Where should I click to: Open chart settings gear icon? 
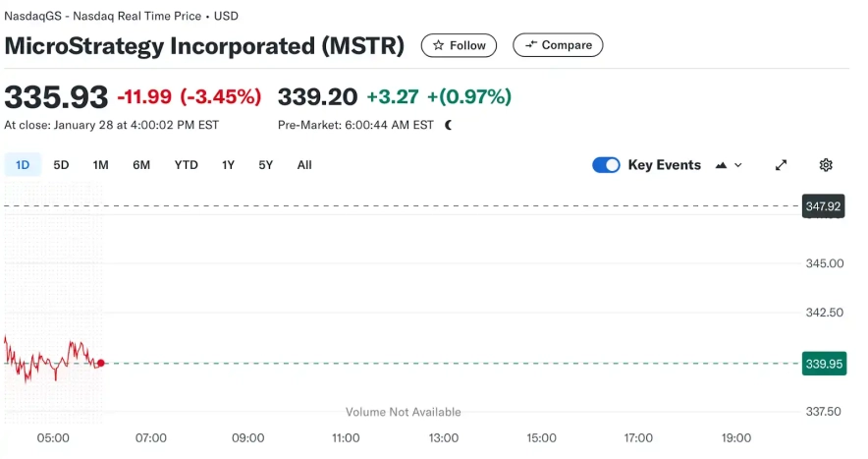tap(826, 165)
